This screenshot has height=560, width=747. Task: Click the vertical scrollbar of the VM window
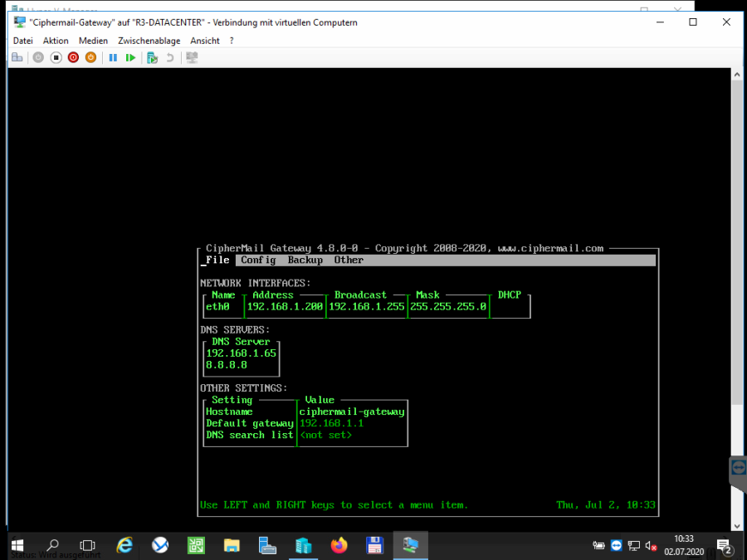[x=737, y=249]
